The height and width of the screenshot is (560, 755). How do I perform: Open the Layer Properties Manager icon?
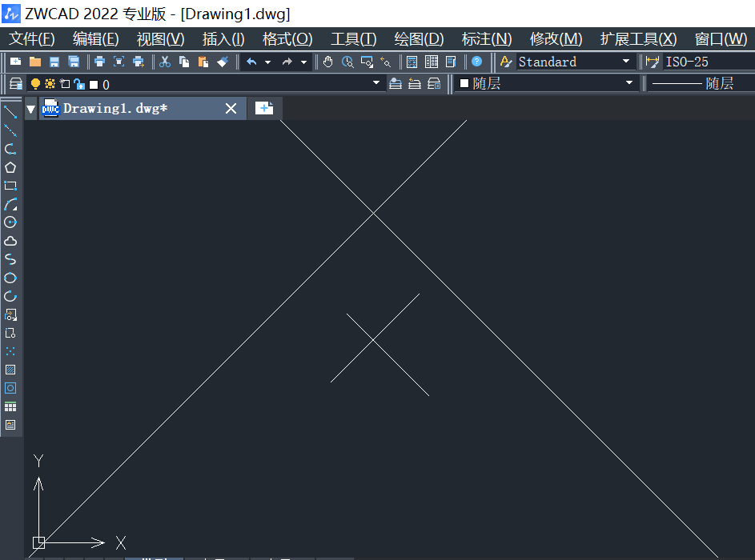pyautogui.click(x=16, y=84)
